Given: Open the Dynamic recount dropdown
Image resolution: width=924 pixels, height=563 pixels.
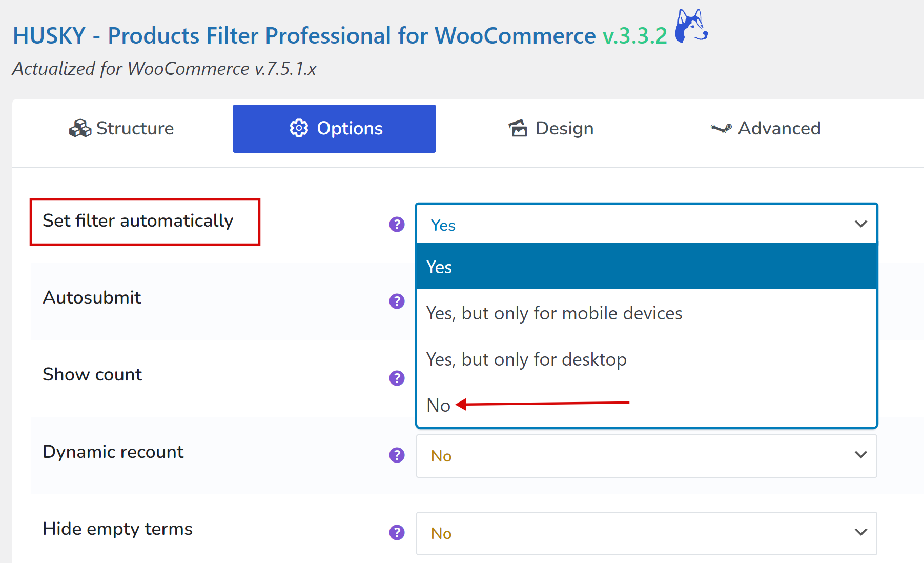Looking at the screenshot, I should click(647, 456).
